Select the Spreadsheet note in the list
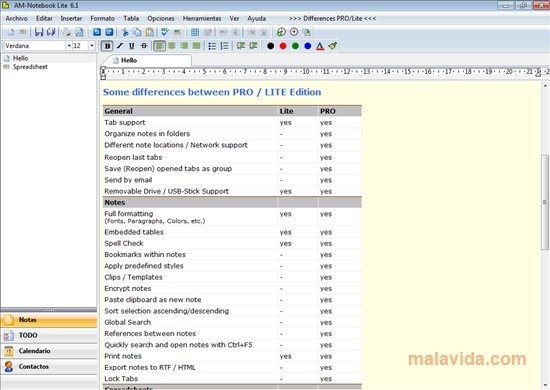550x390 pixels. (30, 67)
